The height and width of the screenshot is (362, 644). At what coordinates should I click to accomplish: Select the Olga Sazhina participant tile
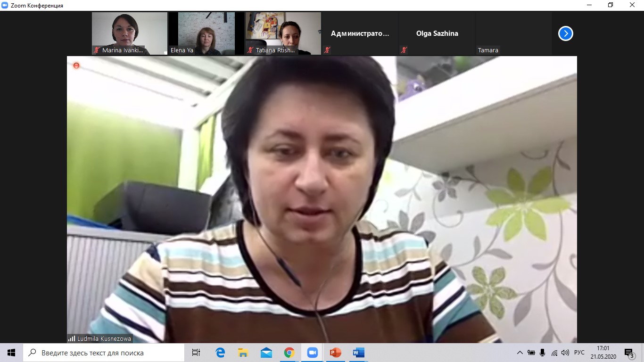tap(437, 33)
